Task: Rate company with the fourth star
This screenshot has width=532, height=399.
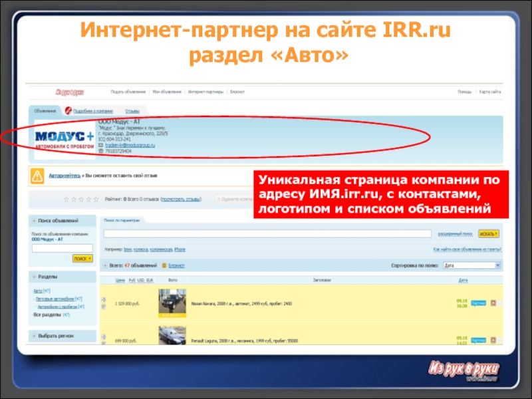Action: tap(88, 199)
